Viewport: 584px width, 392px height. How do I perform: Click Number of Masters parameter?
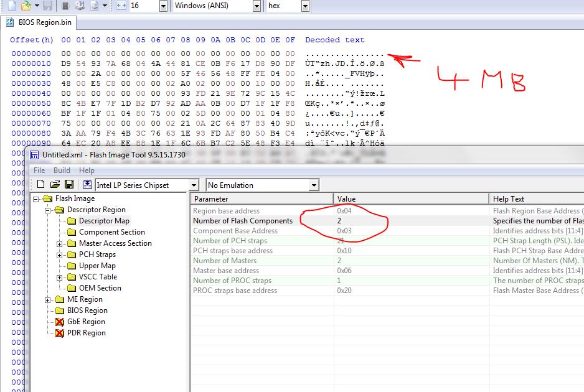pos(225,261)
